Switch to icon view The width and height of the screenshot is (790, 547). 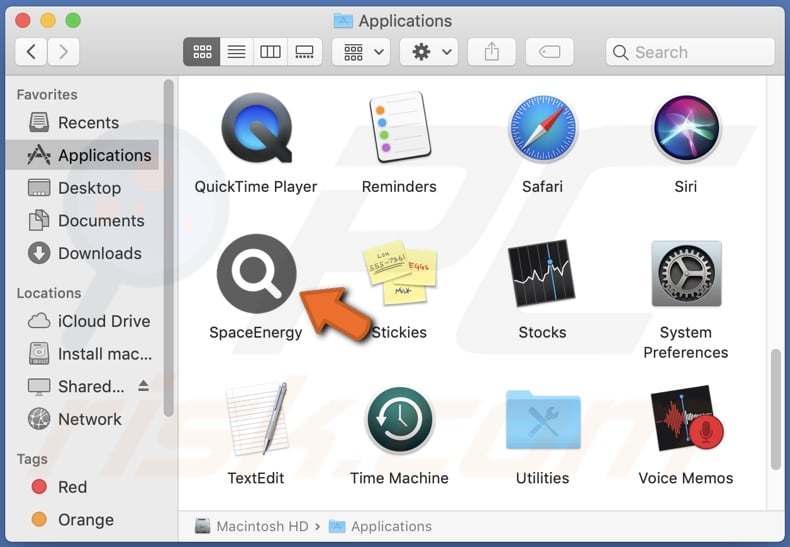point(202,51)
